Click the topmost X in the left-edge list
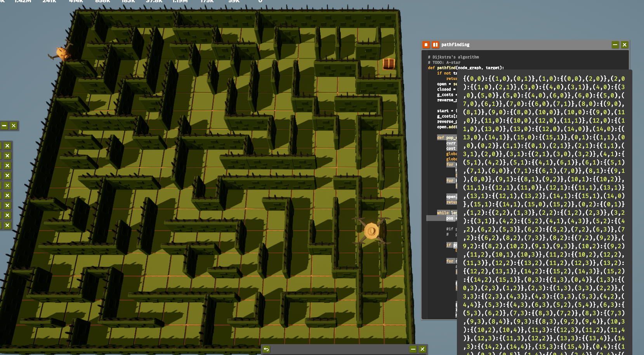This screenshot has height=355, width=644. 7,146
